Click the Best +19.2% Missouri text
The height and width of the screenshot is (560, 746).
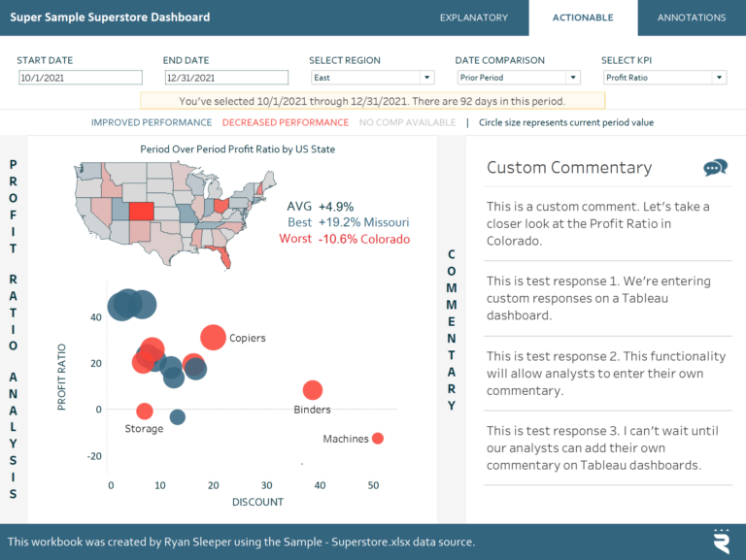pyautogui.click(x=348, y=222)
